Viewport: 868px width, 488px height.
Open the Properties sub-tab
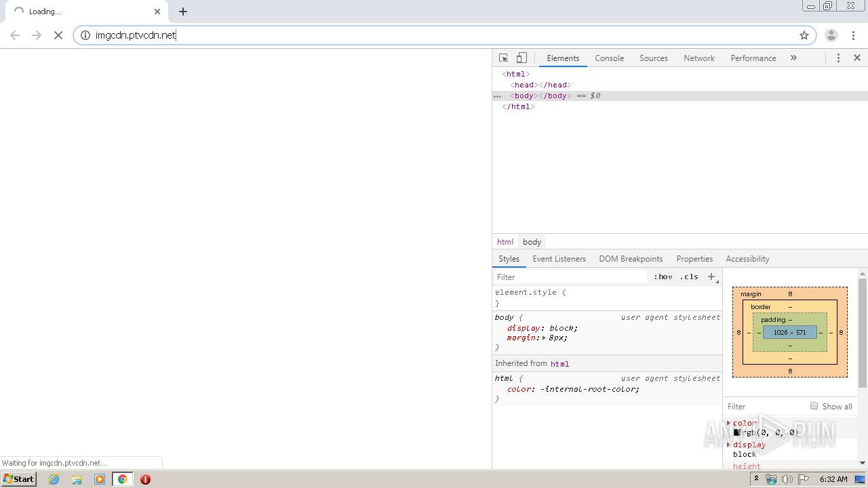click(x=694, y=259)
